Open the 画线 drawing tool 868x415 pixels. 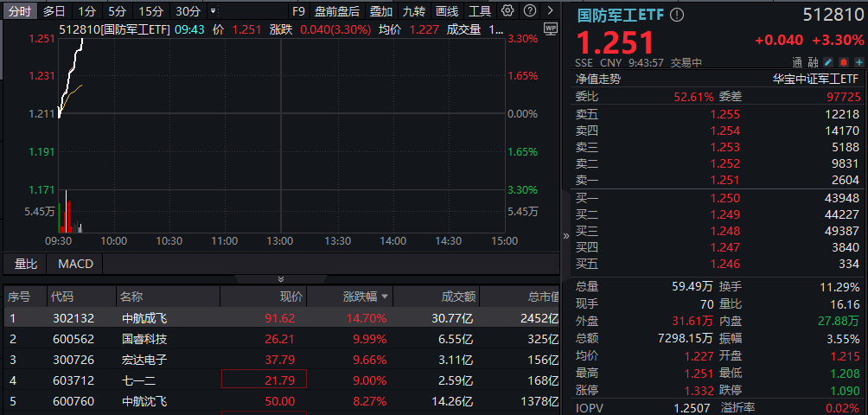click(x=447, y=11)
